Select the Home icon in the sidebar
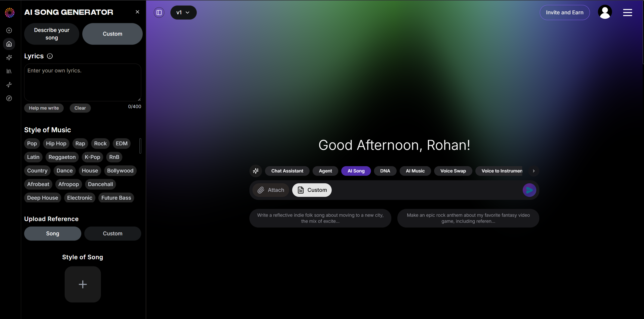 tap(9, 44)
